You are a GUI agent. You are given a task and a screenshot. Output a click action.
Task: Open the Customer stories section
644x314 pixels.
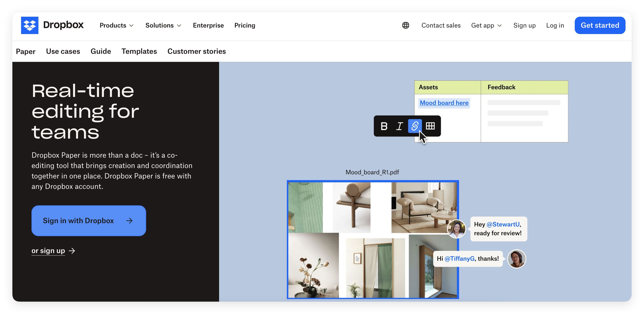point(197,51)
